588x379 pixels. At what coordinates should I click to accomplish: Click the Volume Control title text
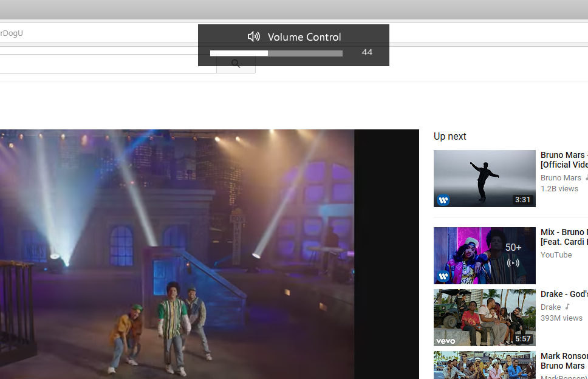click(304, 36)
